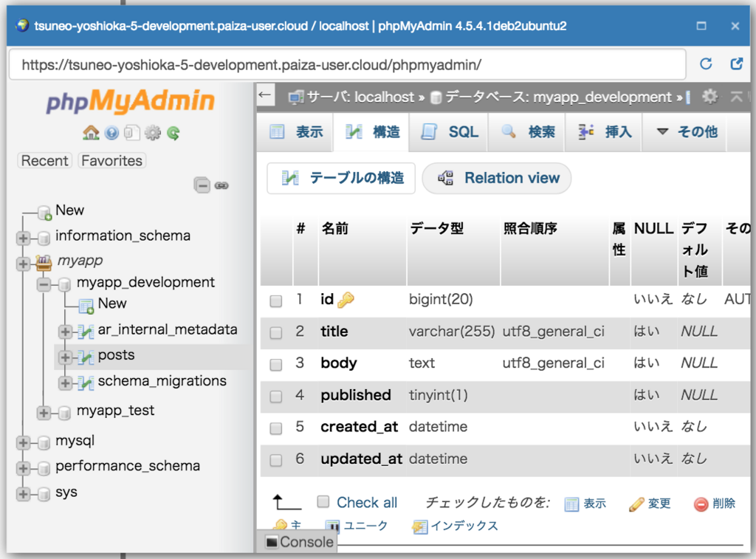The height and width of the screenshot is (559, 756).
Task: Collapse the top menu with up-arrow icon
Action: pos(736,97)
